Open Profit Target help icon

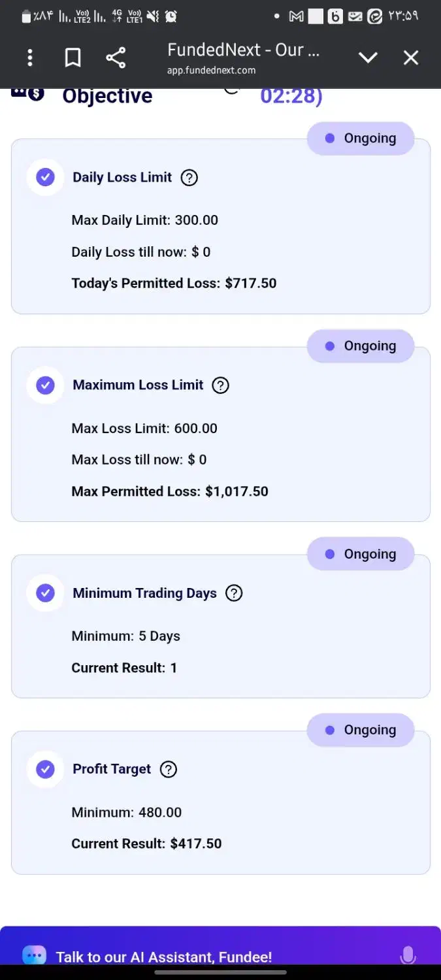(169, 769)
